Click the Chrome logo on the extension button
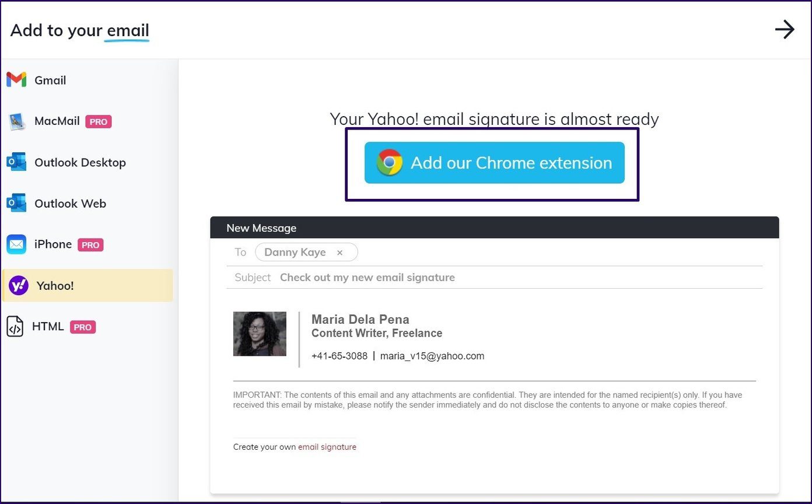The height and width of the screenshot is (504, 812). click(389, 163)
